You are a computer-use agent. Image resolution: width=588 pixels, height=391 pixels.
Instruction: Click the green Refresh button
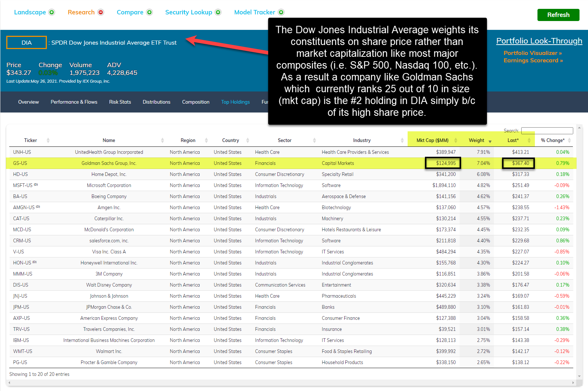coord(558,15)
